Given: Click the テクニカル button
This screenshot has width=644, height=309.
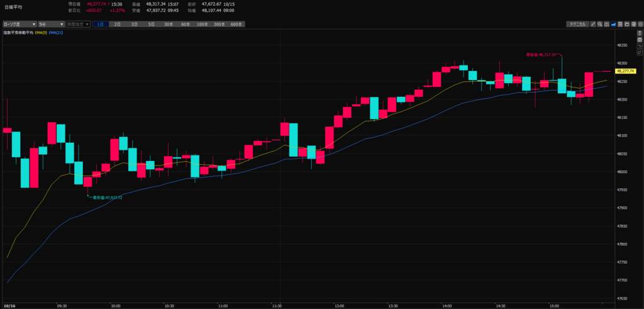Looking at the screenshot, I should [x=577, y=24].
